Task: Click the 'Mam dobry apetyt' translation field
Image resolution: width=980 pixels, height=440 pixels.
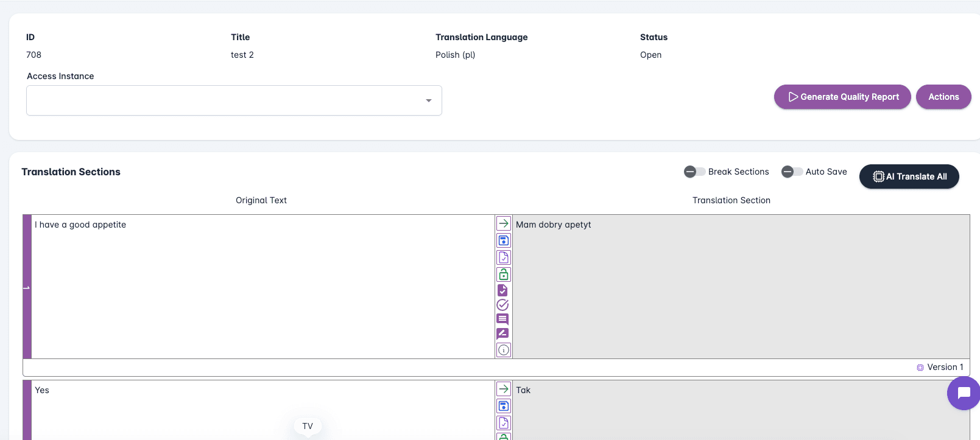Action: pos(740,286)
